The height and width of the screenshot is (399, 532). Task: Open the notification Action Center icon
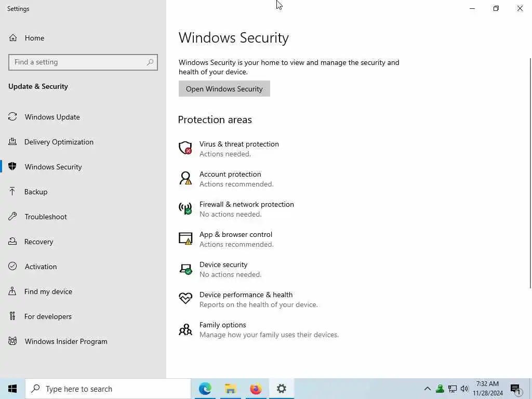pos(515,389)
